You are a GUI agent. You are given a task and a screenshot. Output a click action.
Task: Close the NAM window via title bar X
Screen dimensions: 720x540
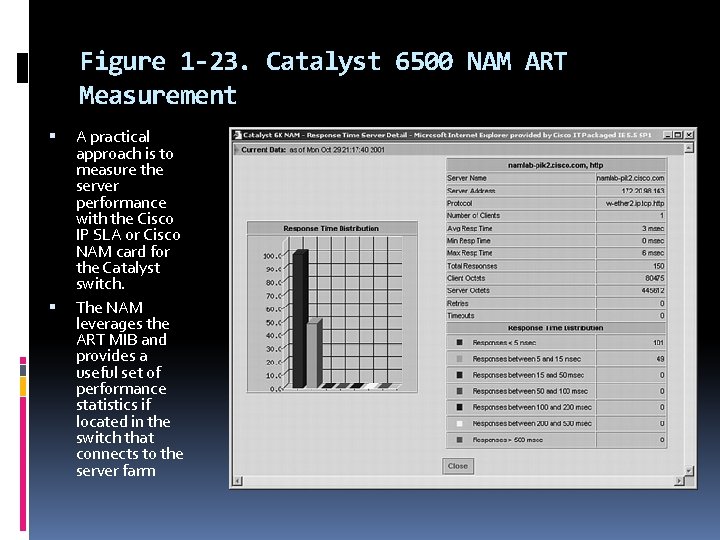coord(689,135)
